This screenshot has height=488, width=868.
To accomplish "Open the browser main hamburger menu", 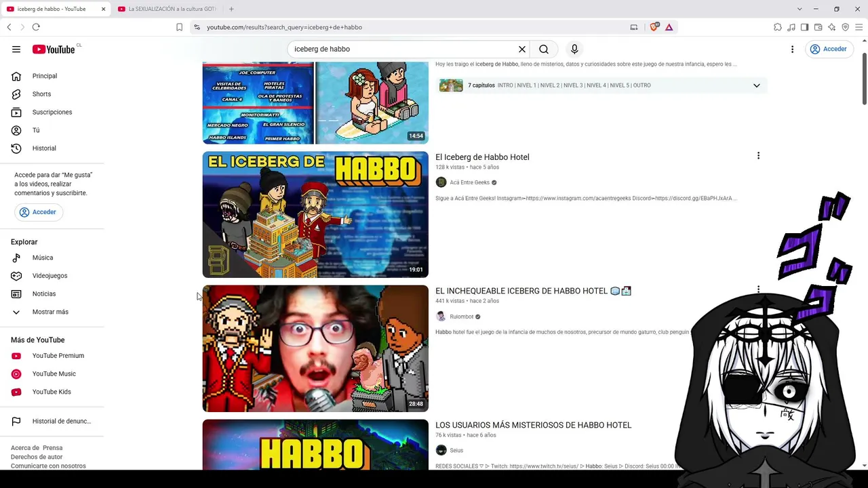I will (x=859, y=27).
